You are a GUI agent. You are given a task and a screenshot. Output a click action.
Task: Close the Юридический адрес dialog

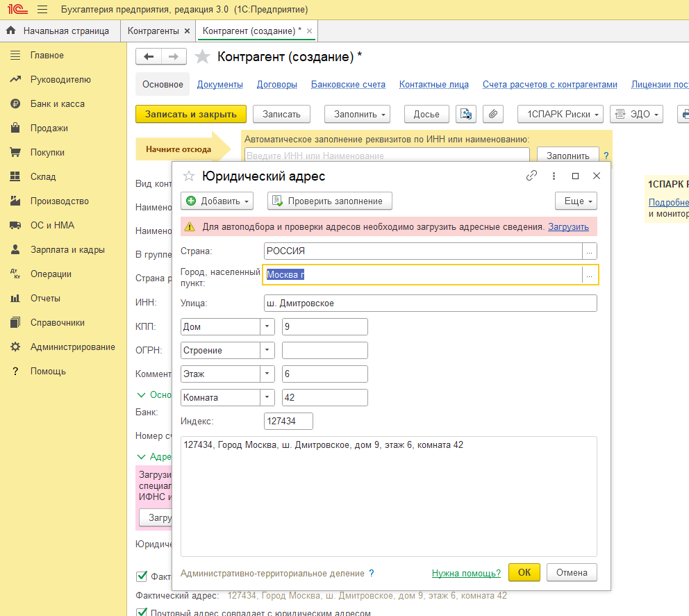597,176
